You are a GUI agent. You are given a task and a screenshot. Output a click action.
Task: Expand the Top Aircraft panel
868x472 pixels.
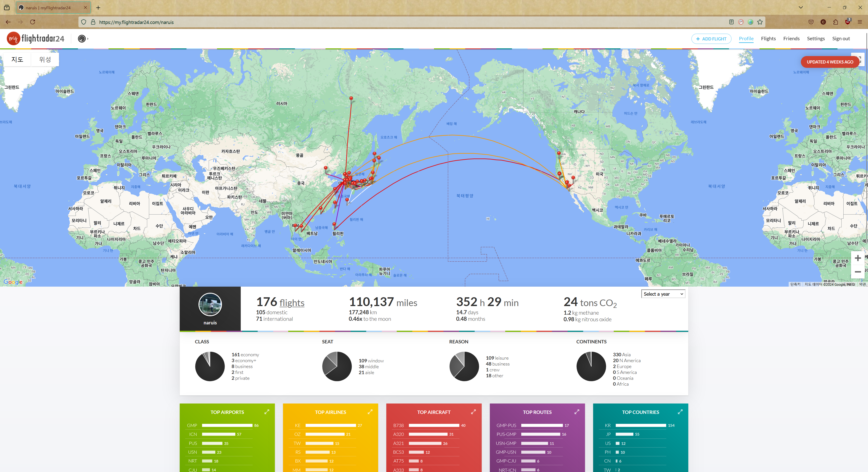click(x=473, y=412)
